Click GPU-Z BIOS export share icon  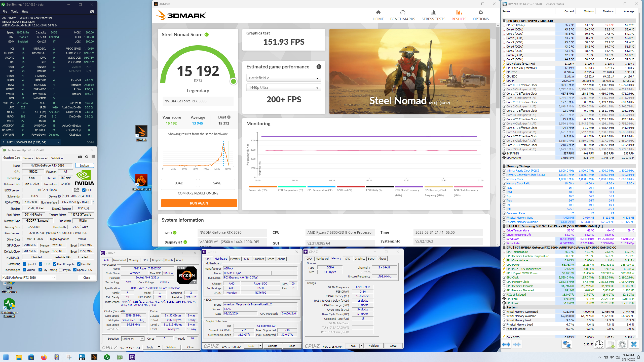click(77, 190)
